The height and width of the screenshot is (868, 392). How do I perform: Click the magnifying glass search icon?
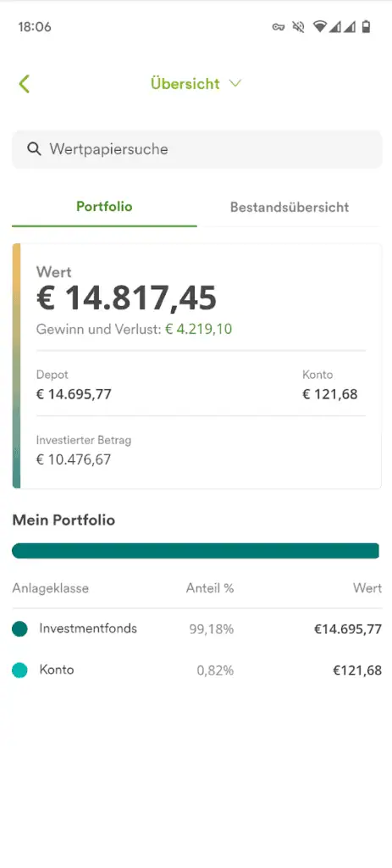[x=34, y=149]
